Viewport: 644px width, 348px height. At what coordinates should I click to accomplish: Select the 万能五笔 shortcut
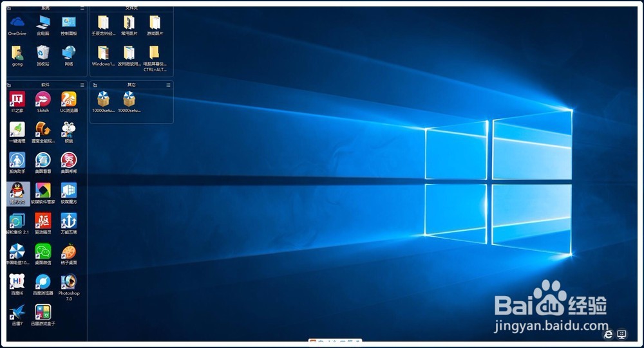[69, 224]
